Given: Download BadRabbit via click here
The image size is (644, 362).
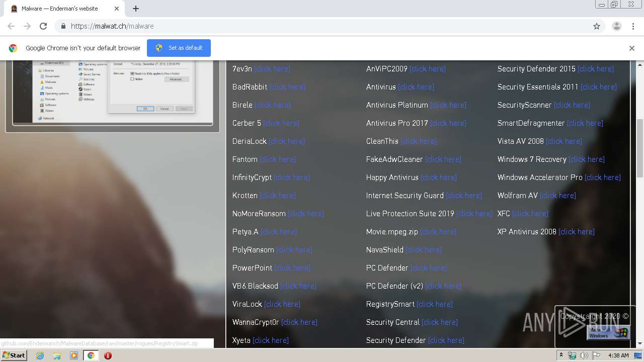Looking at the screenshot, I should pos(287,87).
